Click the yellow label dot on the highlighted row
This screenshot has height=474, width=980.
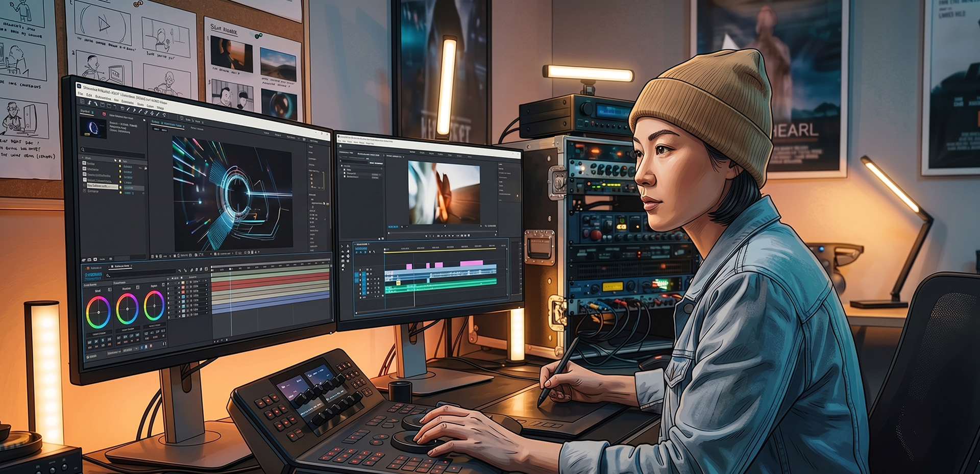click(121, 187)
